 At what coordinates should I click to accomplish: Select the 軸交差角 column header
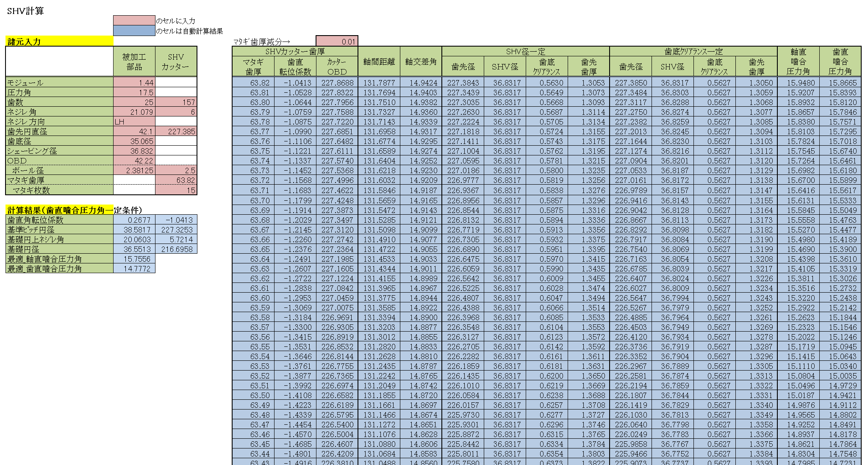[x=421, y=62]
